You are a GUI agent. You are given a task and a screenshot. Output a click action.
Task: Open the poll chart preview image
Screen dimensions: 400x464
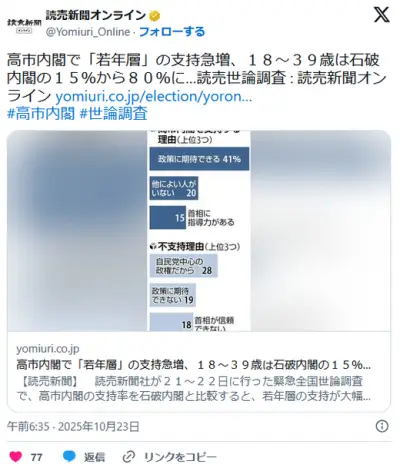[199, 231]
